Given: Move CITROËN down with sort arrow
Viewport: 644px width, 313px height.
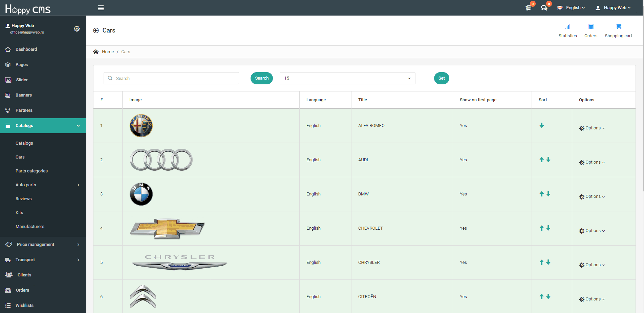Looking at the screenshot, I should click(548, 296).
